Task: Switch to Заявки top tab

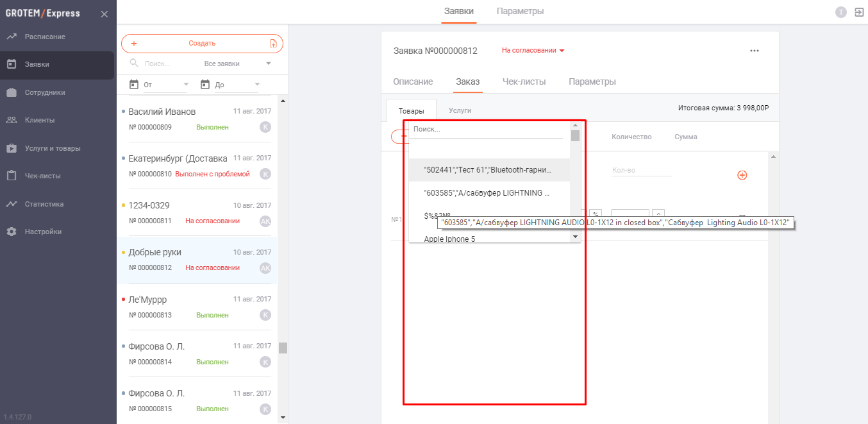Action: click(x=459, y=12)
